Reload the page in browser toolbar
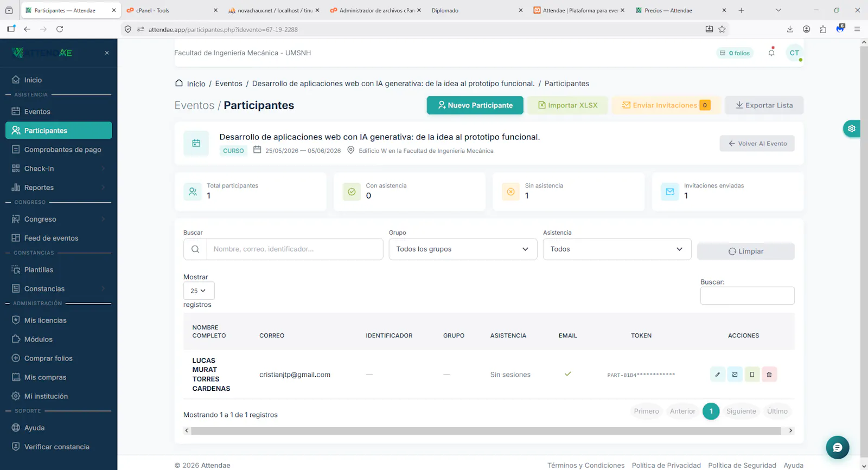Screen dimensions: 868x470 pyautogui.click(x=60, y=29)
